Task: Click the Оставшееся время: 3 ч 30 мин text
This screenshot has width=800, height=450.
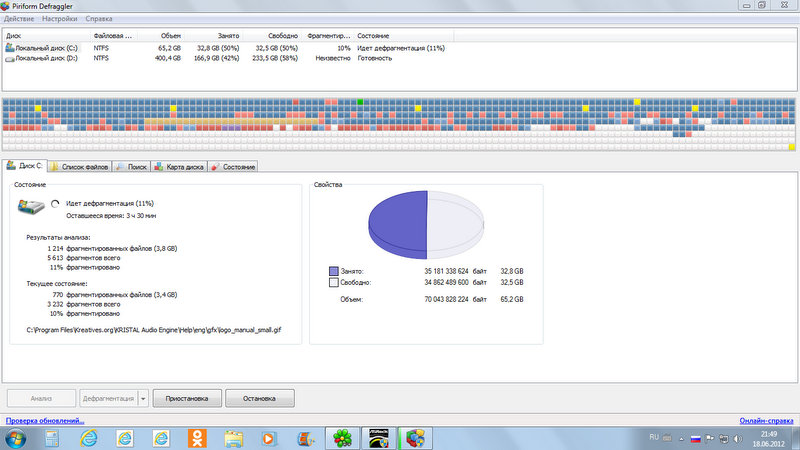Action: 111,216
